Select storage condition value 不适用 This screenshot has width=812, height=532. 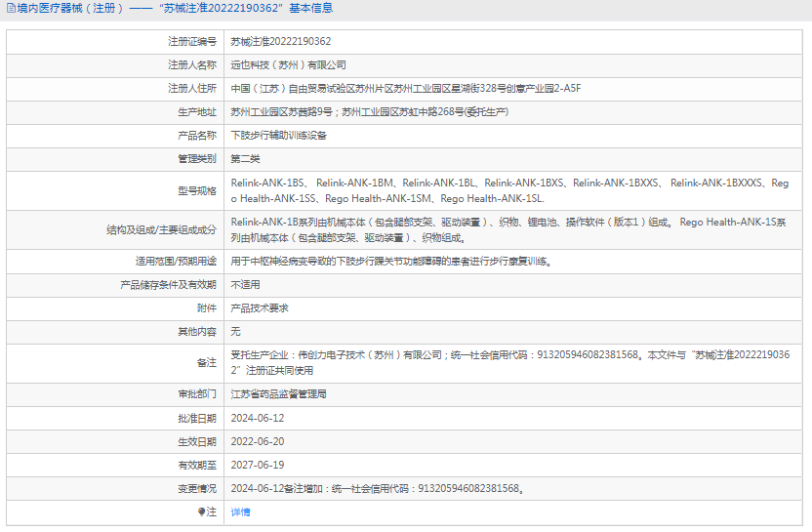pos(245,284)
